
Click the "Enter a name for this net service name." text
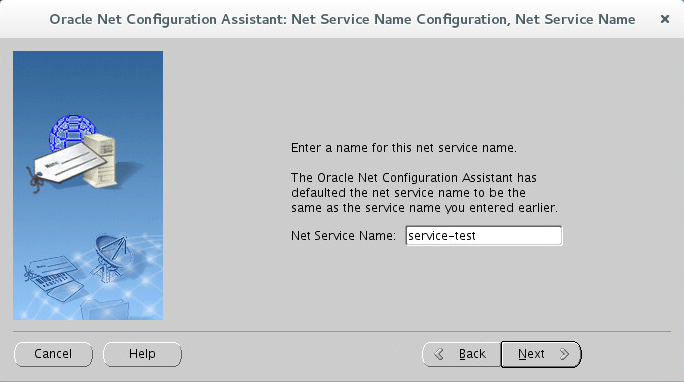tap(404, 148)
